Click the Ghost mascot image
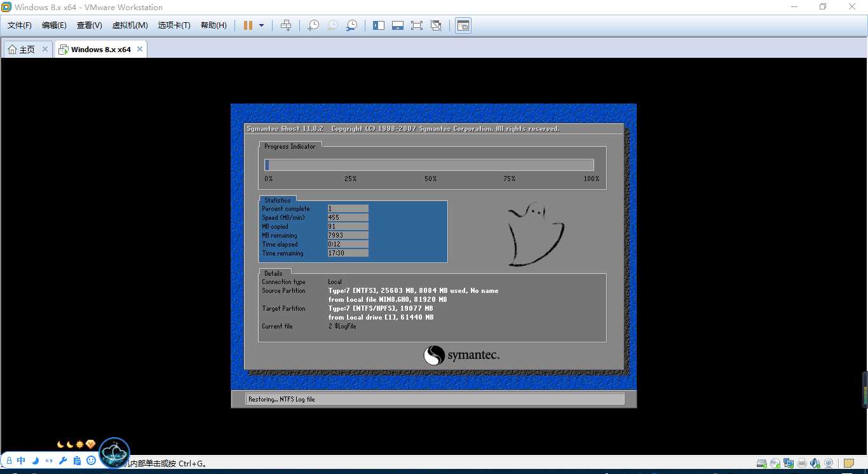868x474 pixels. click(x=535, y=234)
